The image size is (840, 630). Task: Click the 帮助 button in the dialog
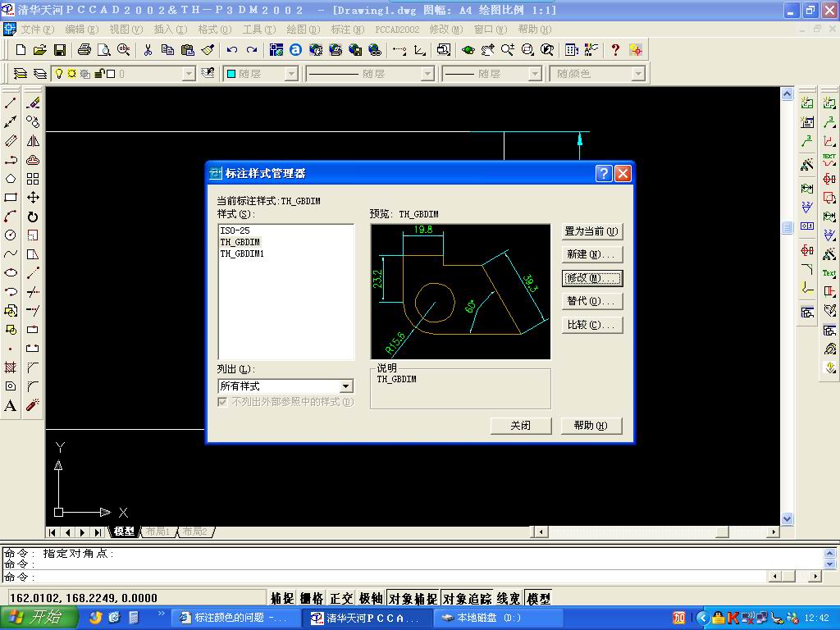pyautogui.click(x=591, y=426)
